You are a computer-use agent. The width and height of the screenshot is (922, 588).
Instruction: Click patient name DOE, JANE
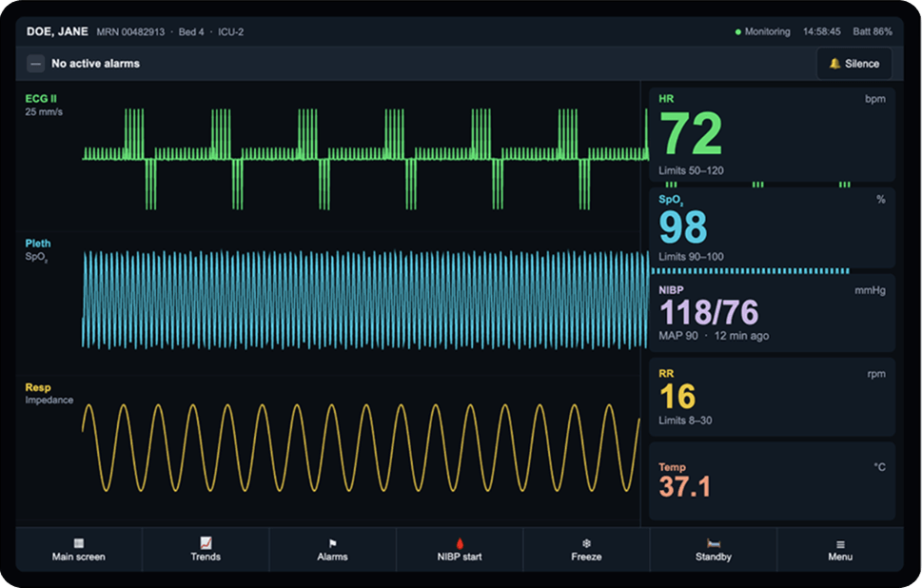pyautogui.click(x=57, y=31)
